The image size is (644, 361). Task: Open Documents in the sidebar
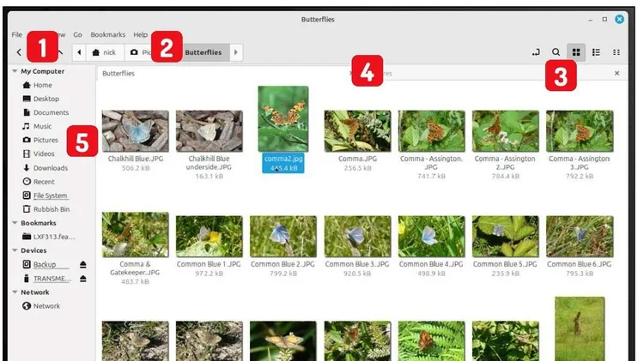point(51,112)
